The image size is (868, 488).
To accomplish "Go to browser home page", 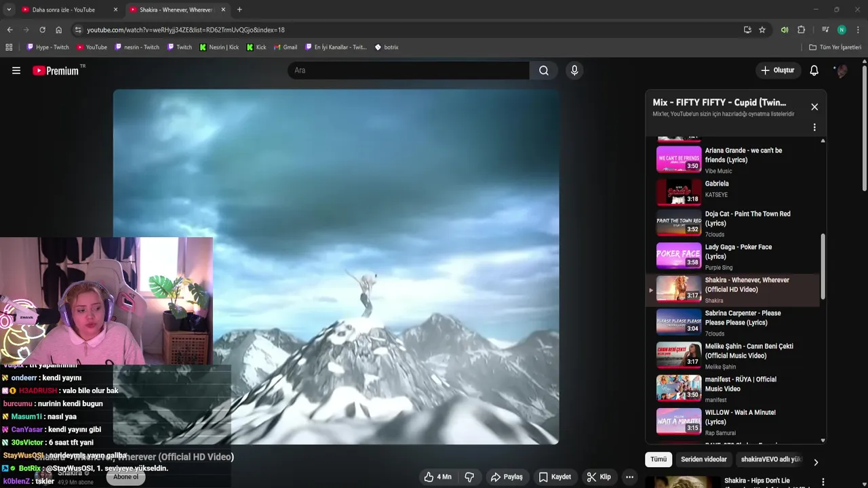I will [59, 30].
